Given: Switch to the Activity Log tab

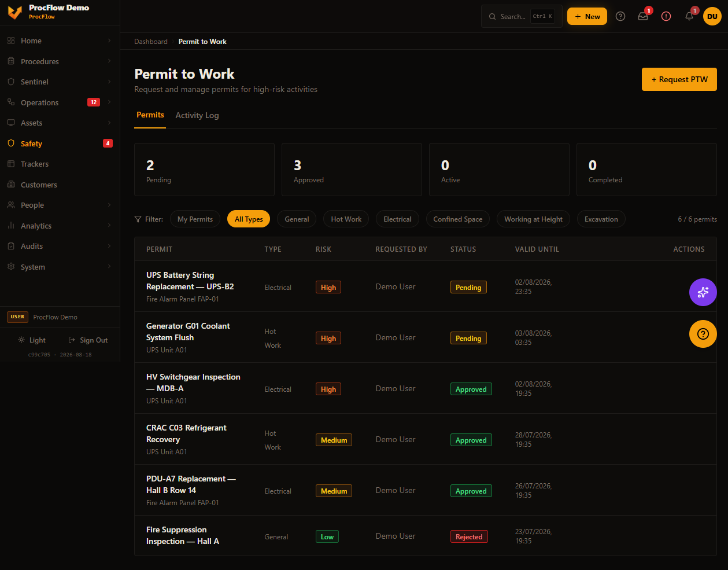Looking at the screenshot, I should pyautogui.click(x=197, y=115).
